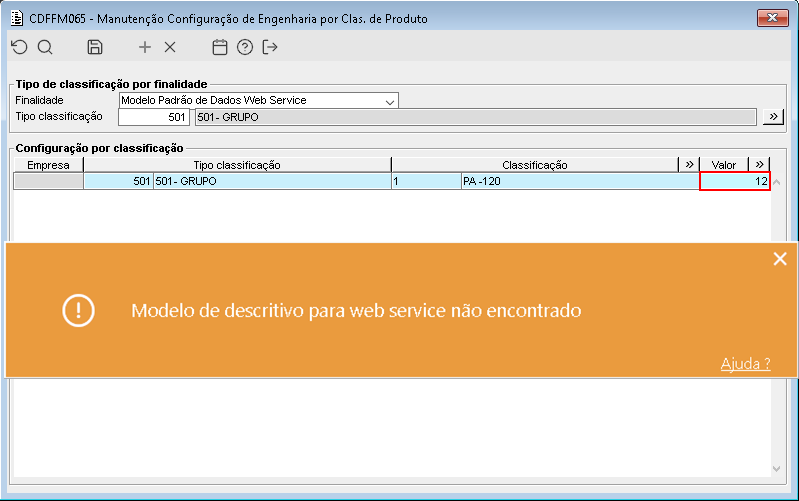Click the '501 - GRUPO' description field at top
This screenshot has height=501, width=799.
click(475, 117)
